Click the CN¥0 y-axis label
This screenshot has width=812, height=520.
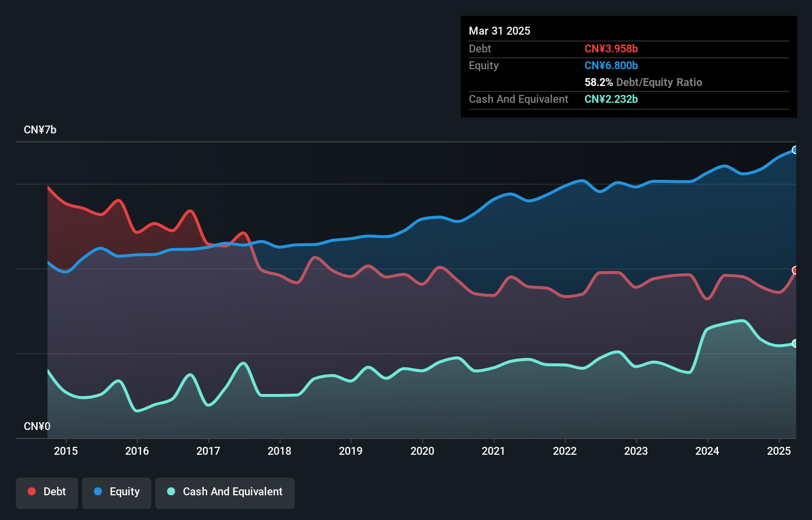[x=37, y=426]
